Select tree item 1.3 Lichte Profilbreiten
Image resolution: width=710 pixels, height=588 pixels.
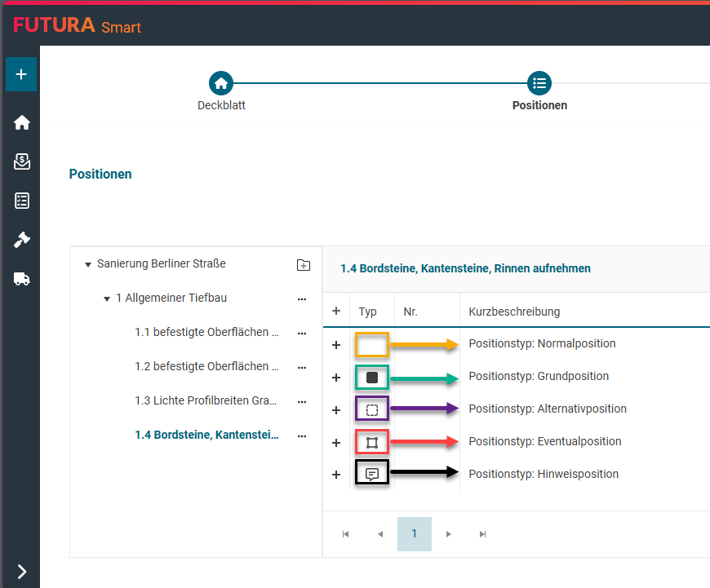point(207,401)
